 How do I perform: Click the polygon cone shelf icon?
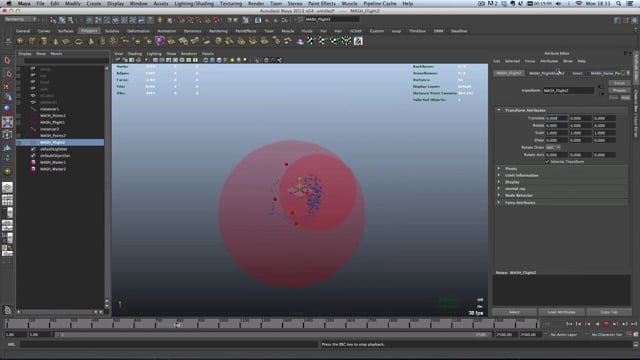click(x=56, y=41)
